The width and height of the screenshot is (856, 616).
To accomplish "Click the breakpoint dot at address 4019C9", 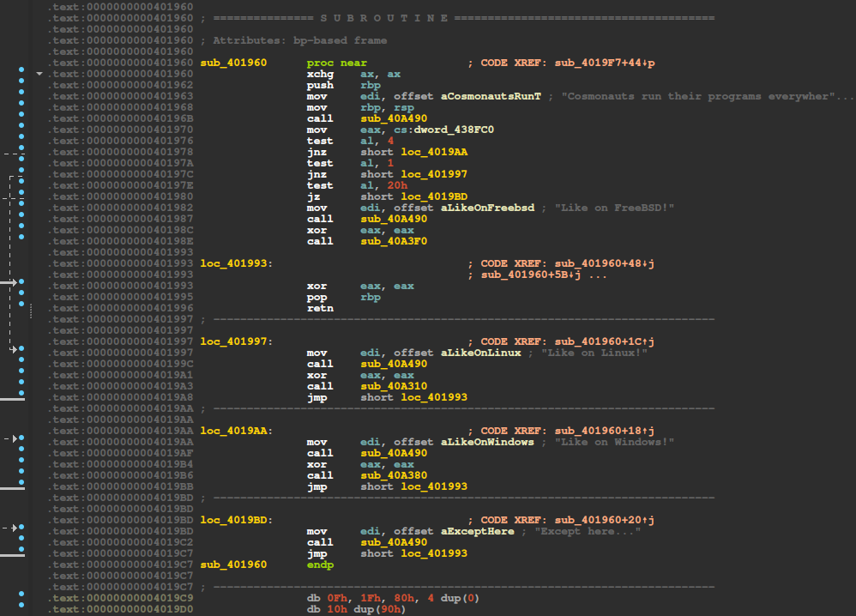I will coord(21,598).
